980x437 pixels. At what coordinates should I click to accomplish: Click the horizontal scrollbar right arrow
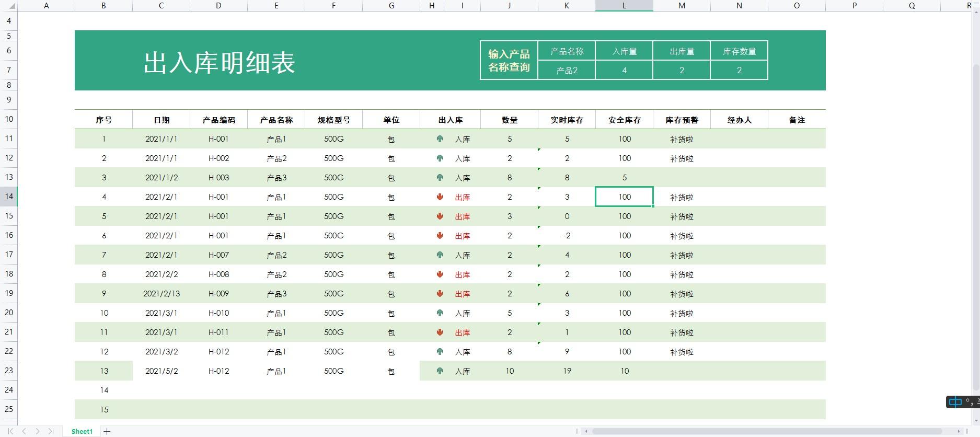click(959, 431)
